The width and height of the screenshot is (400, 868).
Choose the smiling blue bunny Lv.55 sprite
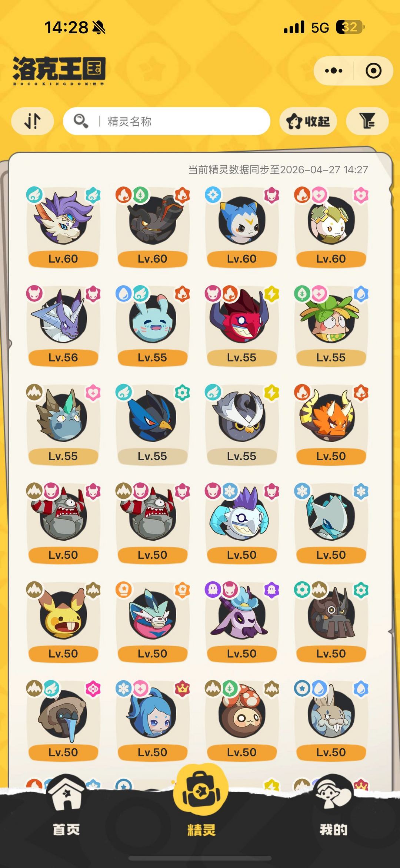pos(153,326)
